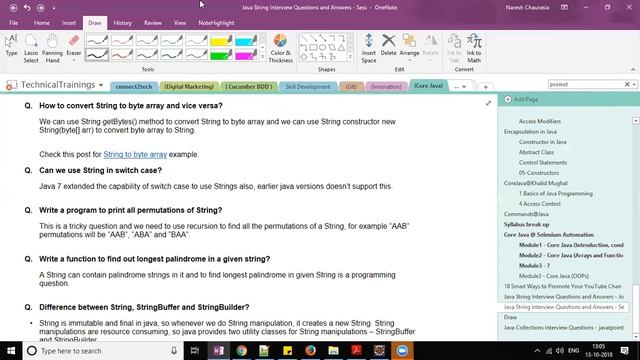Click the Undo button in the title bar
Viewport: 640px width, 360px height.
(x=27, y=8)
